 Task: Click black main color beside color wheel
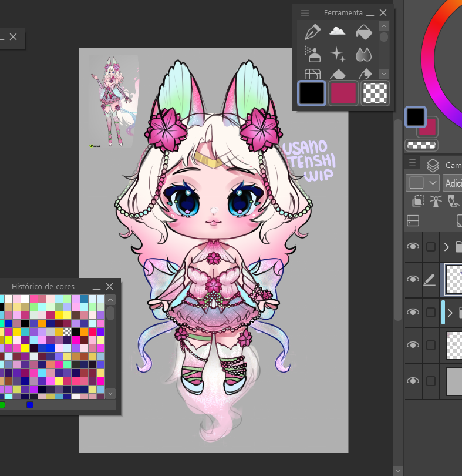coord(415,116)
